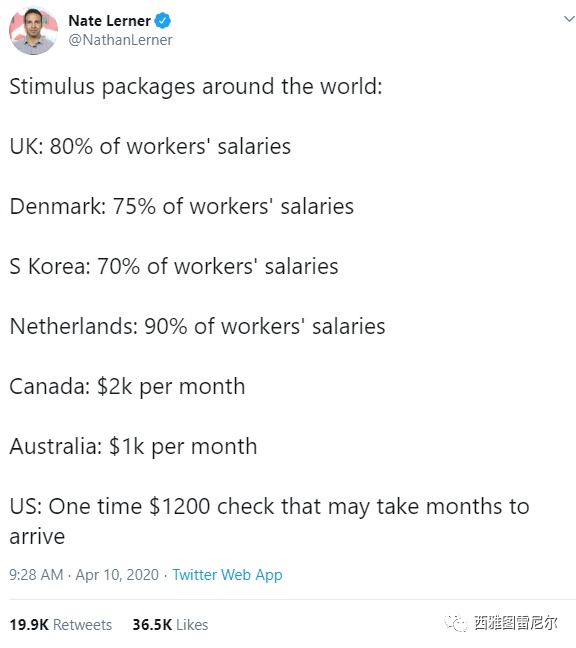Click the Twitter Web App link
576x648 pixels.
(227, 575)
